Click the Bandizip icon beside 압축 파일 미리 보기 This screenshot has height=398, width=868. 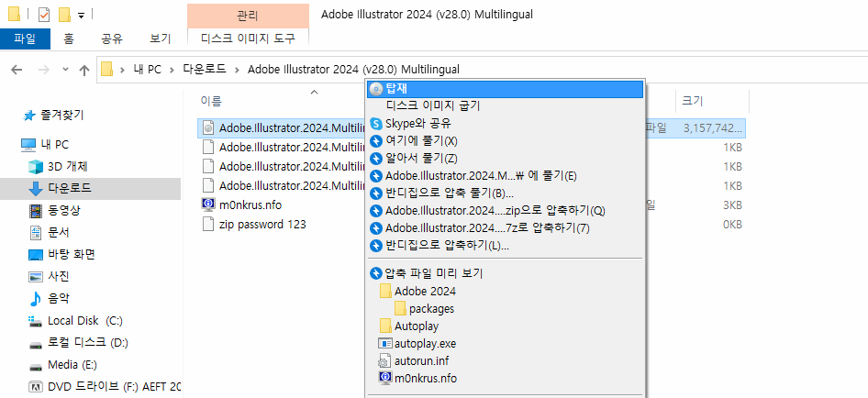point(376,273)
